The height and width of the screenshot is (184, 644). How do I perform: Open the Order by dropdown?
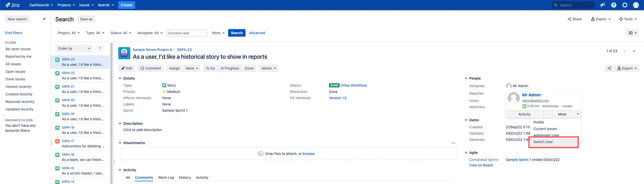(x=74, y=48)
